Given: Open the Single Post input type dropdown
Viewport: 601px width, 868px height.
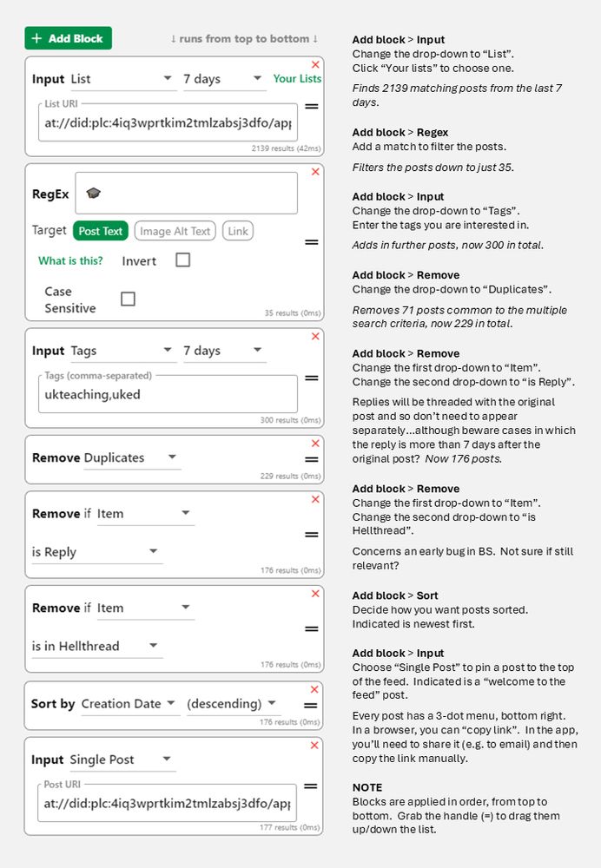Looking at the screenshot, I should pos(122,759).
